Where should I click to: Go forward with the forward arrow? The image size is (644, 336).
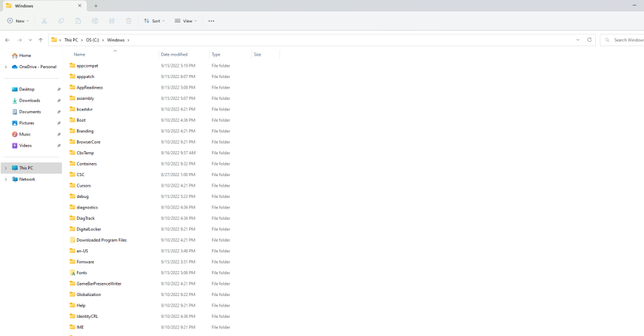click(19, 40)
